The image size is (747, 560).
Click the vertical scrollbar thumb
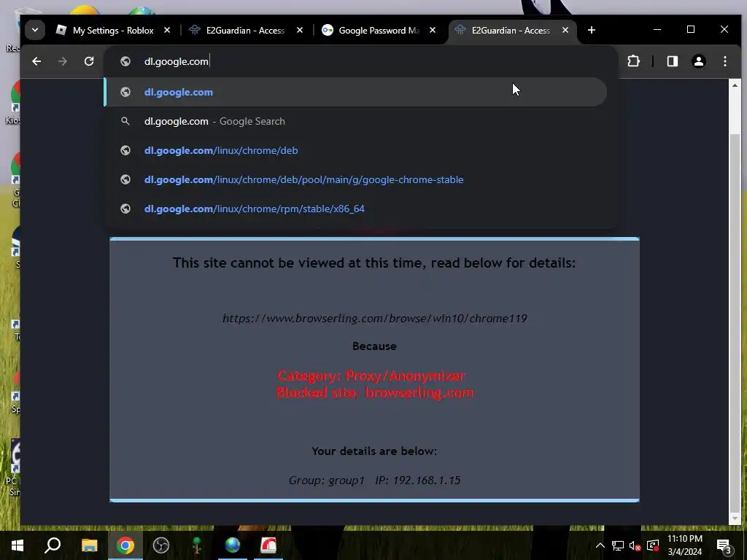click(735, 322)
